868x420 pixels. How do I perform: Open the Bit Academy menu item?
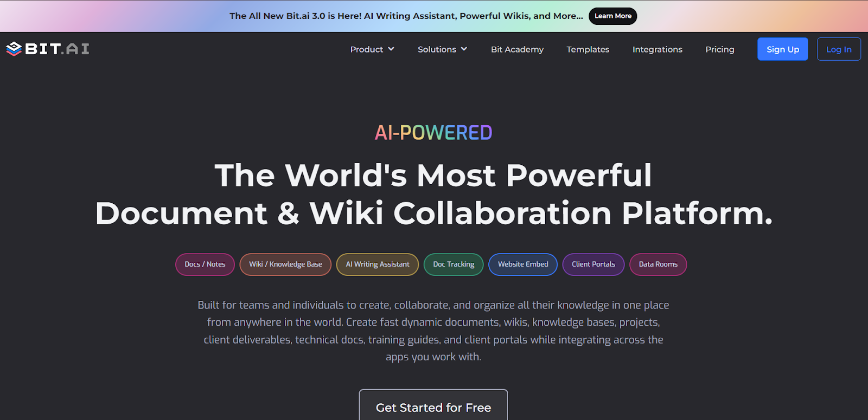(x=517, y=49)
